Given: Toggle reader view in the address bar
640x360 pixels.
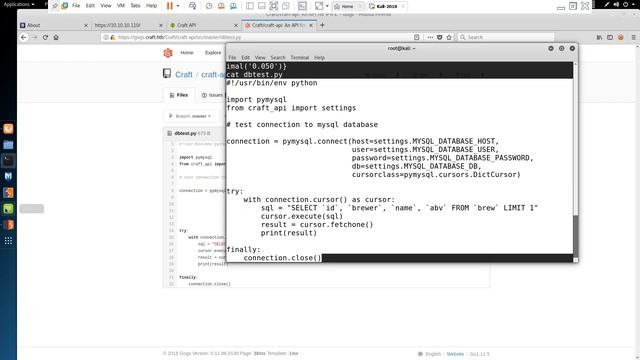Looking at the screenshot, I should (416, 37).
